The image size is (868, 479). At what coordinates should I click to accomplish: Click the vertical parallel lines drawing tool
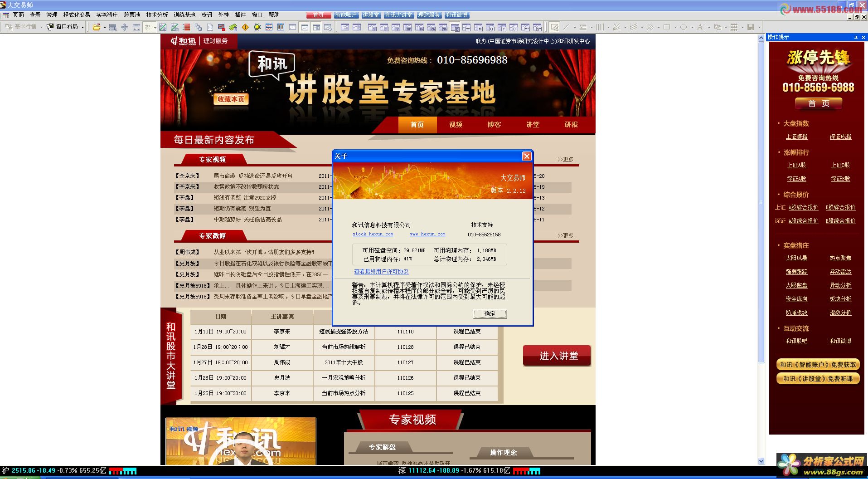(601, 27)
